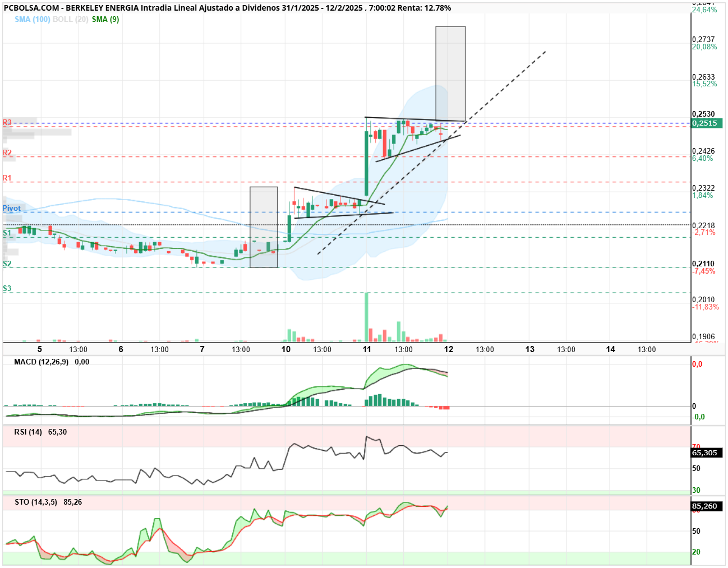
Task: Click the date 14 on time axis
Action: pyautogui.click(x=611, y=349)
